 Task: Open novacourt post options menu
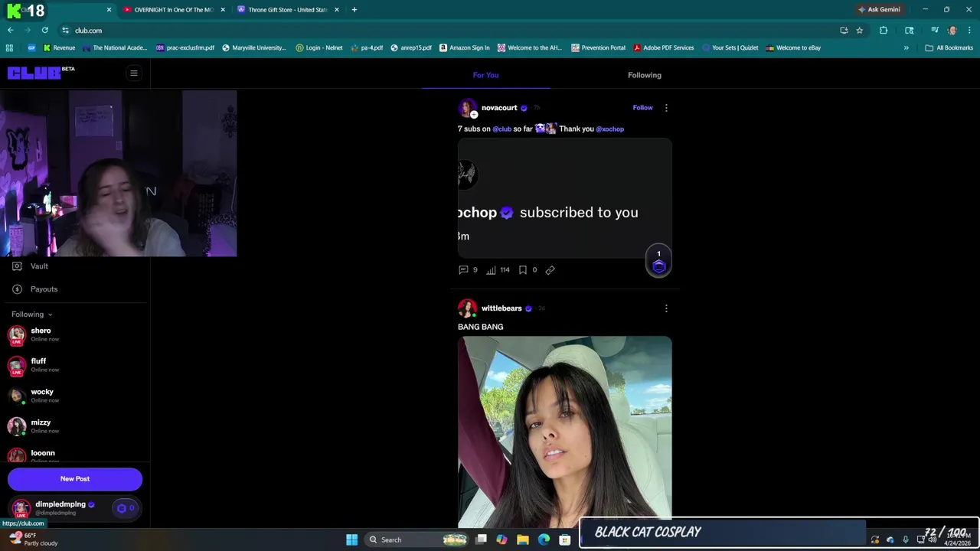[666, 108]
